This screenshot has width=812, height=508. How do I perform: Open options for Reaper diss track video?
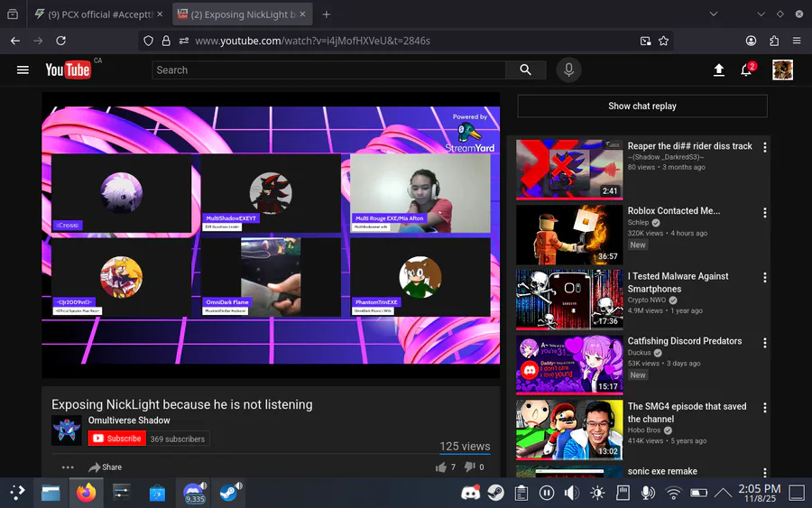764,147
